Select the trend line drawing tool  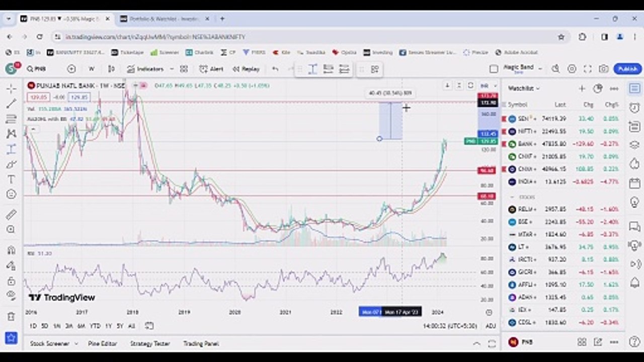pos(11,104)
